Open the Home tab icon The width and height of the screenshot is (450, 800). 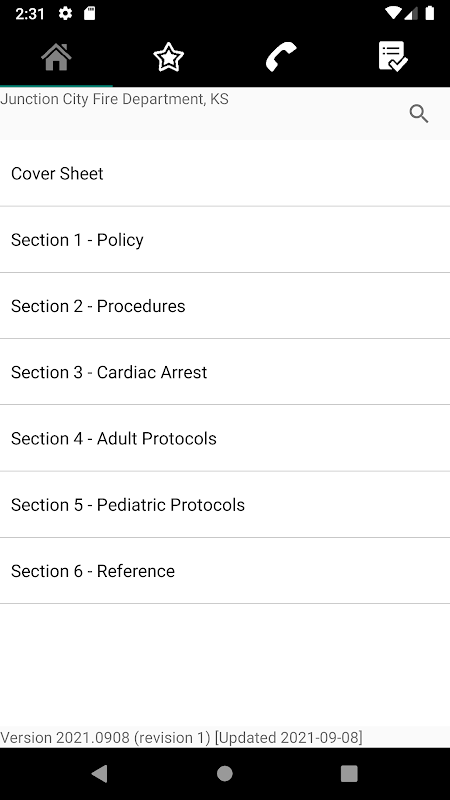(x=56, y=56)
